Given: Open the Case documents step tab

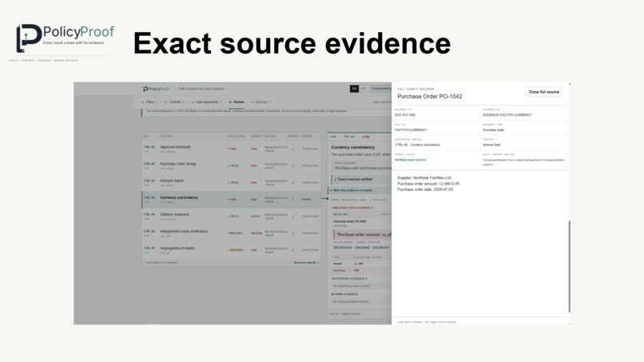Looking at the screenshot, I should 207,102.
